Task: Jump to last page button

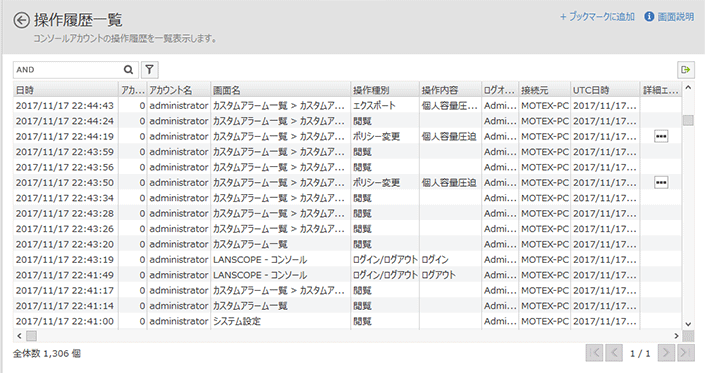Action: click(x=686, y=353)
